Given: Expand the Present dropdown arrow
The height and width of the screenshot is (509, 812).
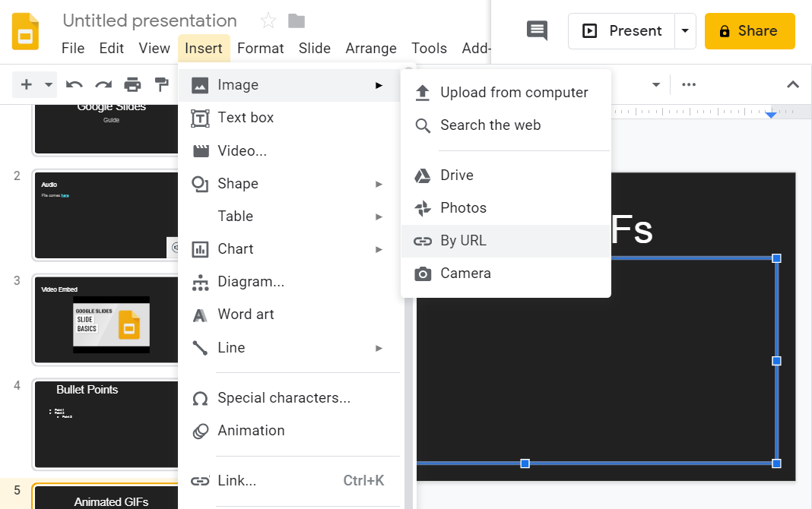Looking at the screenshot, I should [685, 31].
